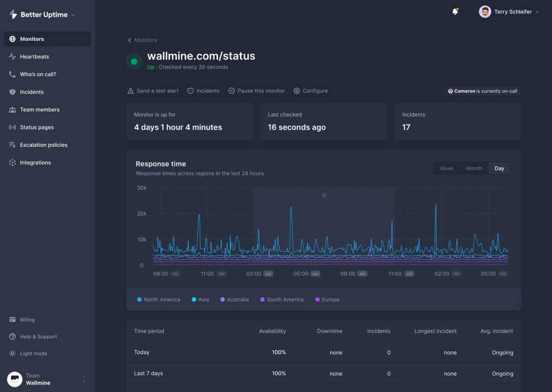Expand the Terry Schleifer account menu
The image size is (552, 392).
[508, 11]
